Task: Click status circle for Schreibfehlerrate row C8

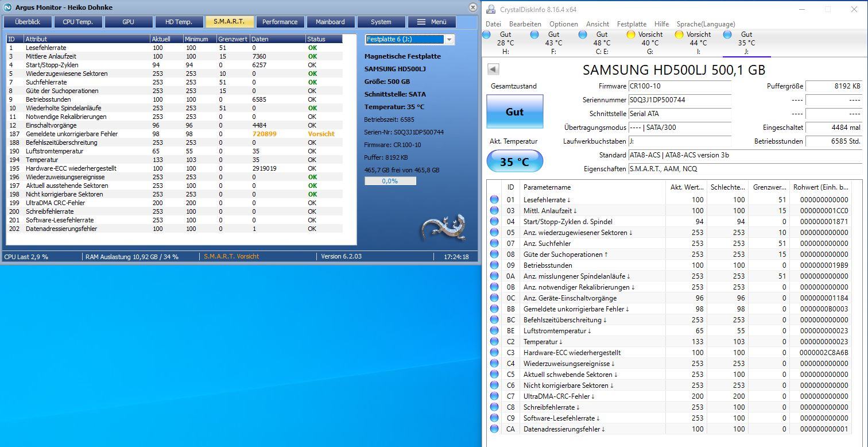Action: [494, 407]
